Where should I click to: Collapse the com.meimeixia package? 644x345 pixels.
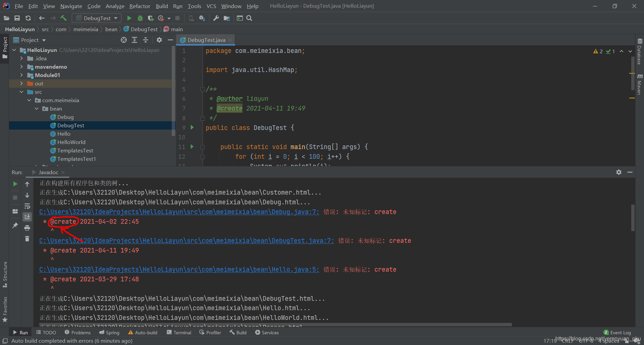tap(29, 100)
